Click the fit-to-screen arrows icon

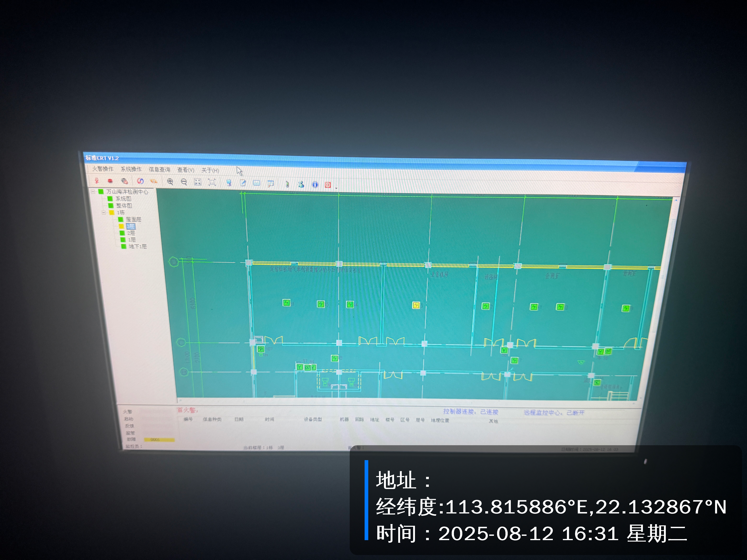198,182
